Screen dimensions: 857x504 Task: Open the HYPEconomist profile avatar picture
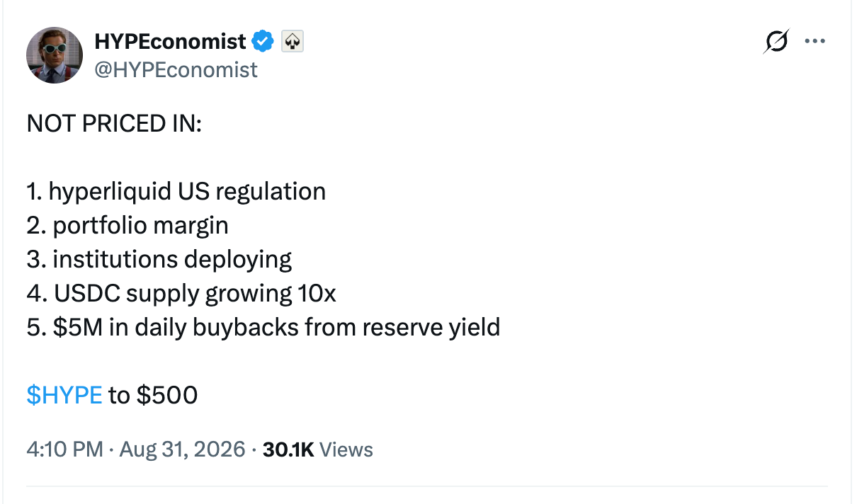pos(55,55)
